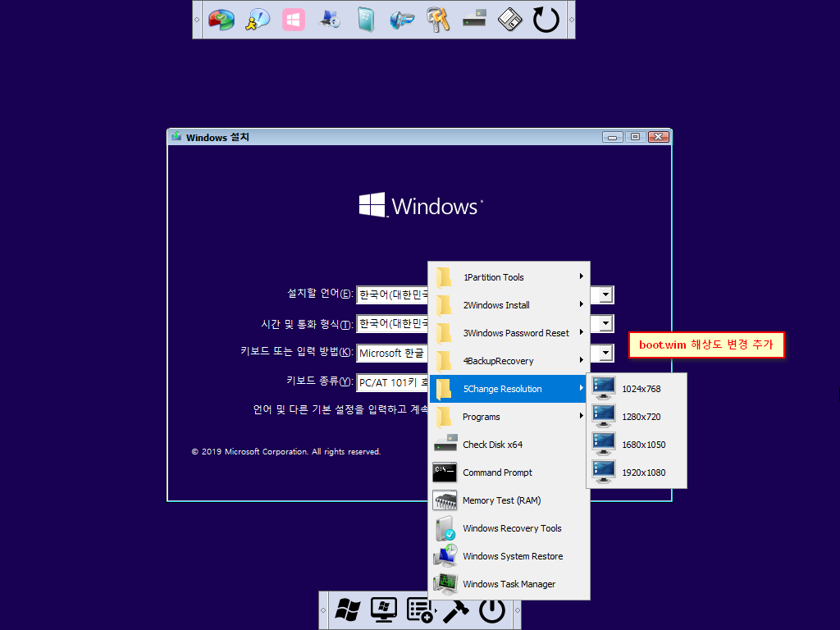This screenshot has height=630, width=840.
Task: Expand 3Windows Password Reset submenu
Action: (509, 333)
